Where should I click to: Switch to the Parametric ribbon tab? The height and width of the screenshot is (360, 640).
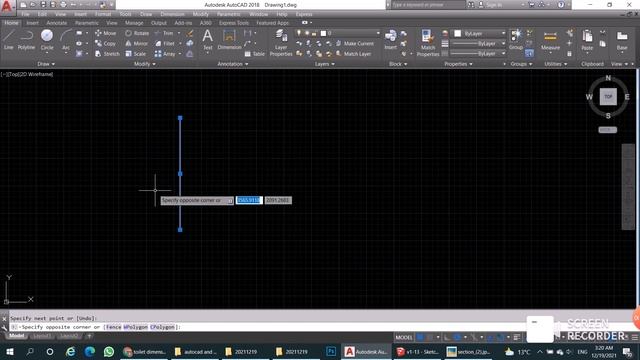tap(87, 23)
